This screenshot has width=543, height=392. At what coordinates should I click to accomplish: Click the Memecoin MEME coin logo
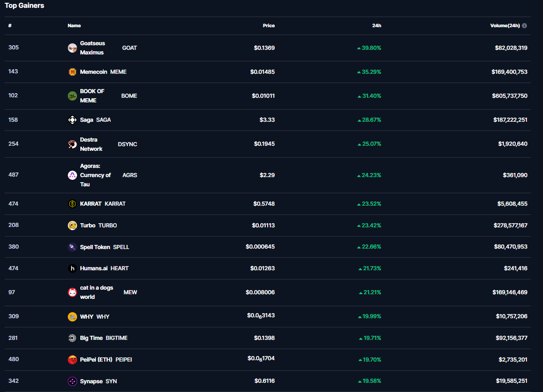point(72,72)
